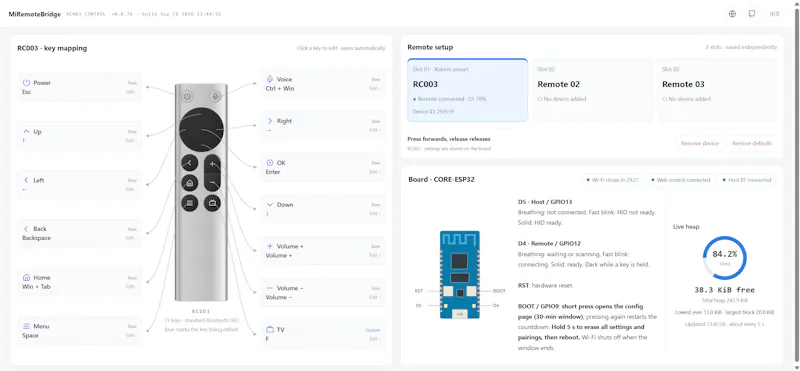Open Edit on the Home key card
Screen dimensions: 800x371
tap(132, 287)
